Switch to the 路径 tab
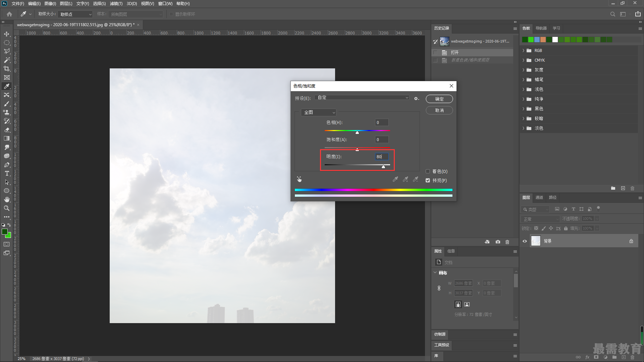Screen dimensions: 644x362 (x=552, y=197)
